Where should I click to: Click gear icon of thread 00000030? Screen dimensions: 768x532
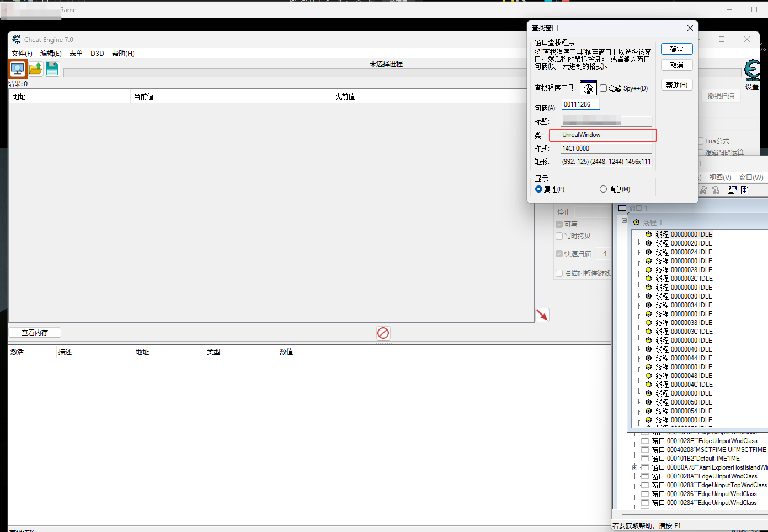tap(649, 296)
